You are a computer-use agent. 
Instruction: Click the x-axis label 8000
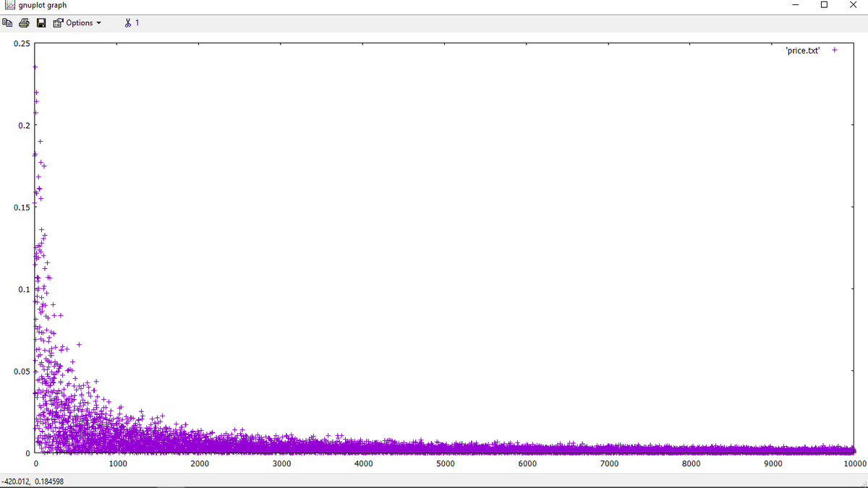click(692, 463)
